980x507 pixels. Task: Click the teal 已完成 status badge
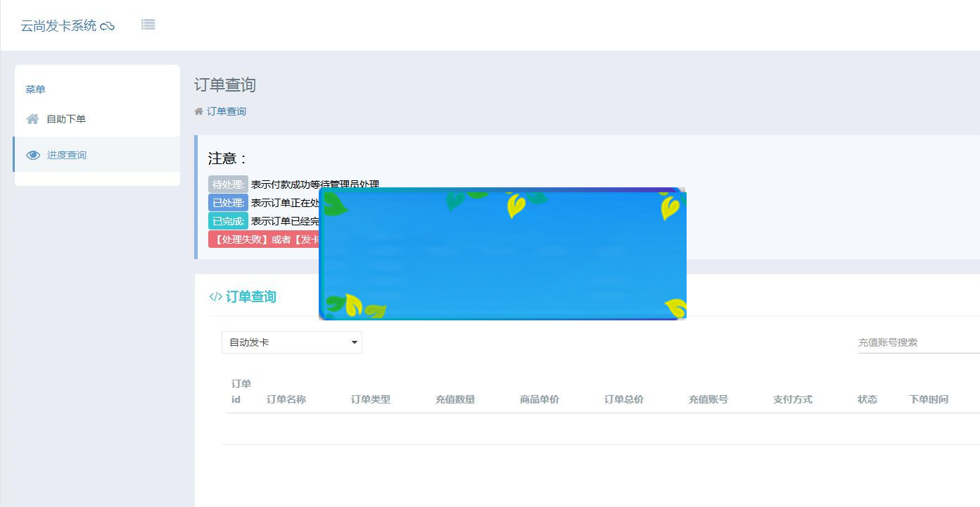pyautogui.click(x=227, y=220)
